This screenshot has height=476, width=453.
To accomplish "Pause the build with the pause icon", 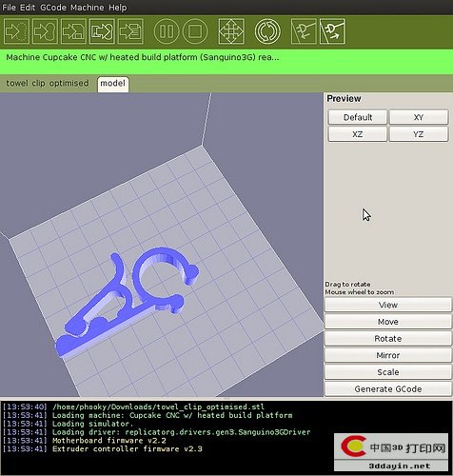I will (167, 31).
